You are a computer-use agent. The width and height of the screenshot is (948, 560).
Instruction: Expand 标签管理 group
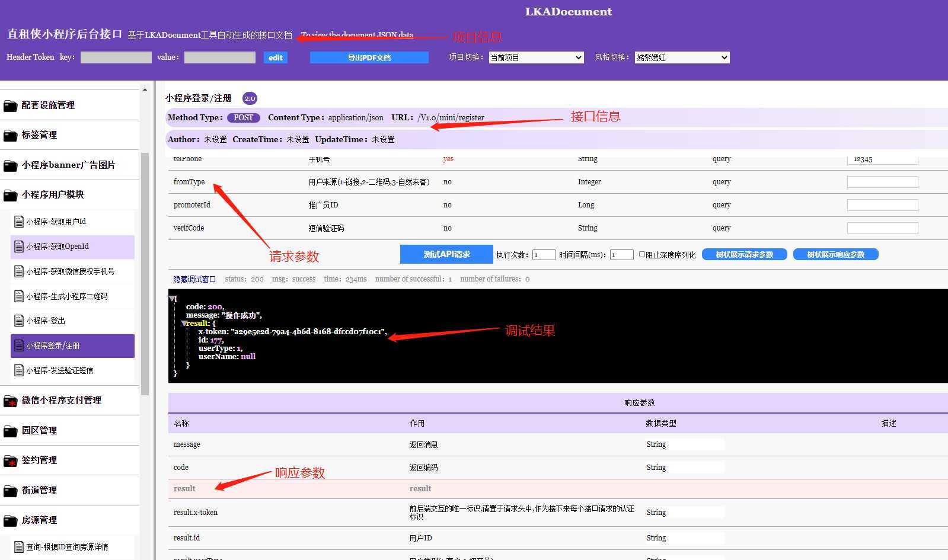[x=69, y=135]
